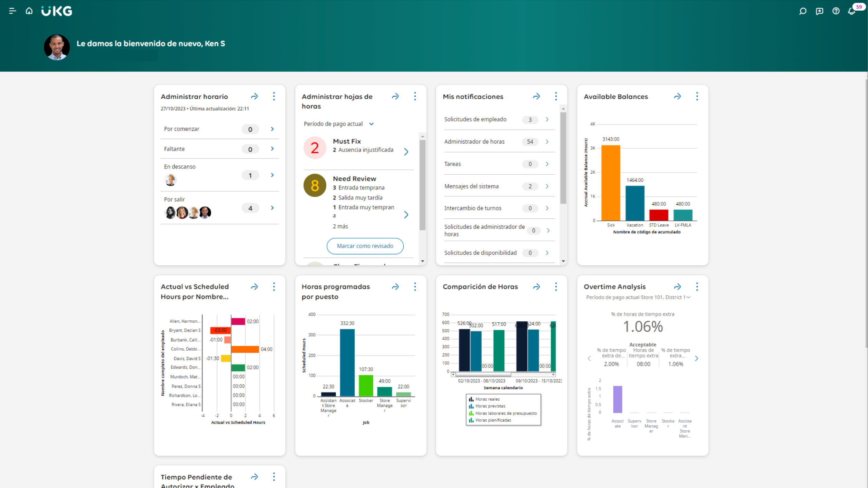Expand Overtime Analysis Store 101 dropdown
Image resolution: width=868 pixels, height=488 pixels.
click(688, 297)
